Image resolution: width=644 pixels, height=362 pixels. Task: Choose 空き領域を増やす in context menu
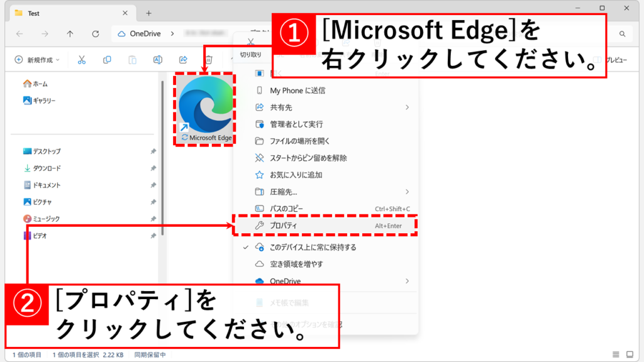(326, 264)
